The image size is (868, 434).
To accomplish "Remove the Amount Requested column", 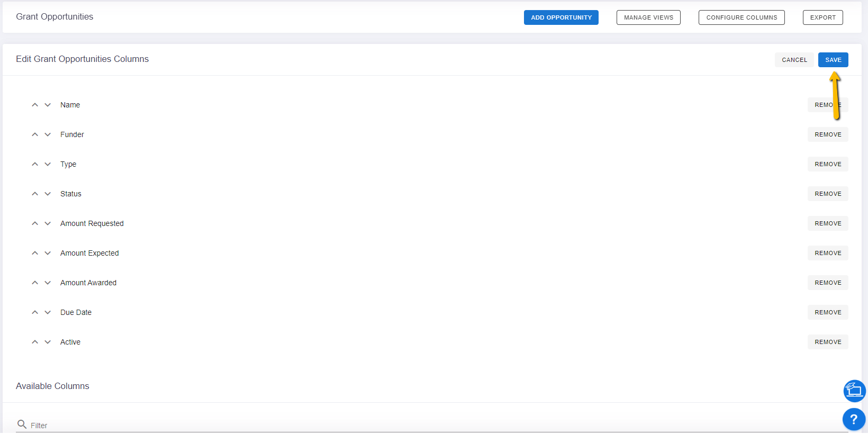I will [x=828, y=223].
